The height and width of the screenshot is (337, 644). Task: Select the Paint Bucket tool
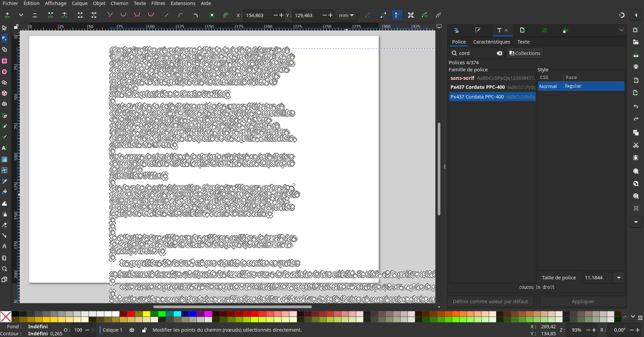4,192
